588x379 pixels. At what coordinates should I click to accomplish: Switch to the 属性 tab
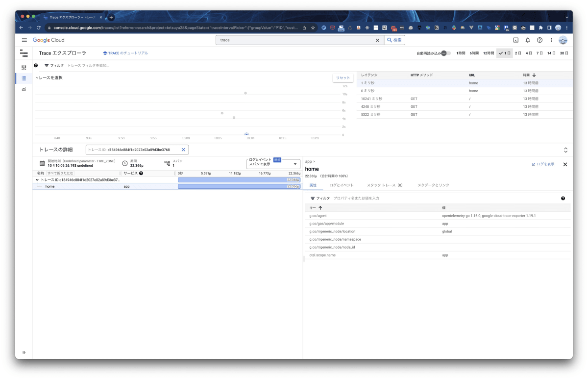click(x=313, y=185)
